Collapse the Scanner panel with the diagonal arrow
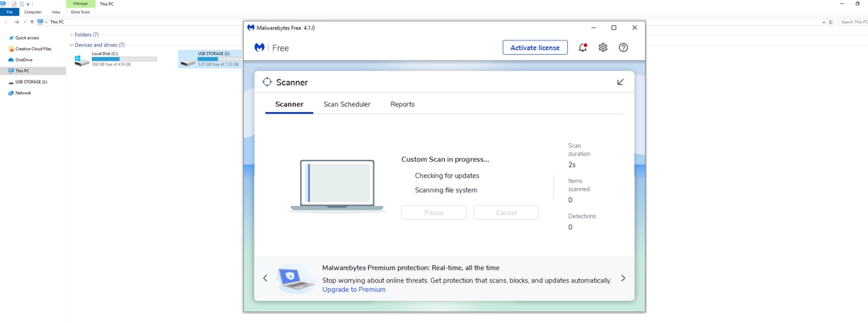Screen dimensions: 868x323 (x=620, y=82)
